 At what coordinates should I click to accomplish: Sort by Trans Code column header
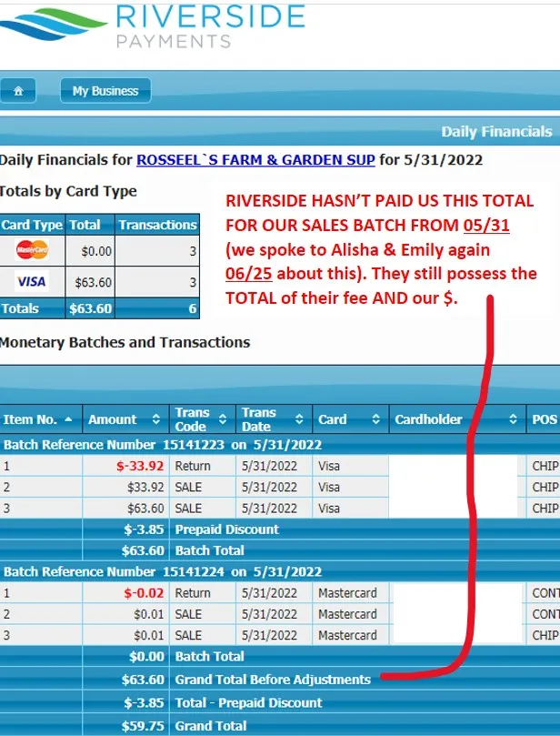pyautogui.click(x=202, y=419)
